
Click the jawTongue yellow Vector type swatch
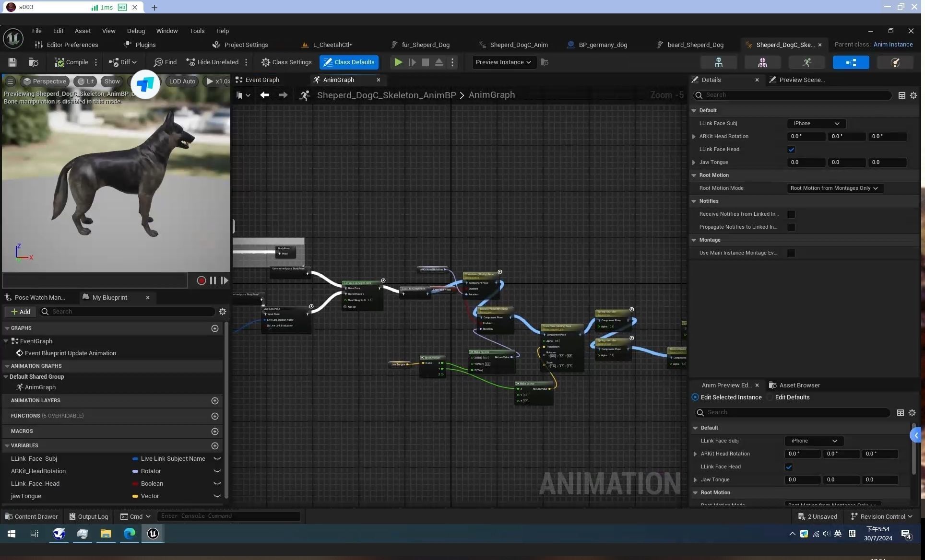(135, 496)
